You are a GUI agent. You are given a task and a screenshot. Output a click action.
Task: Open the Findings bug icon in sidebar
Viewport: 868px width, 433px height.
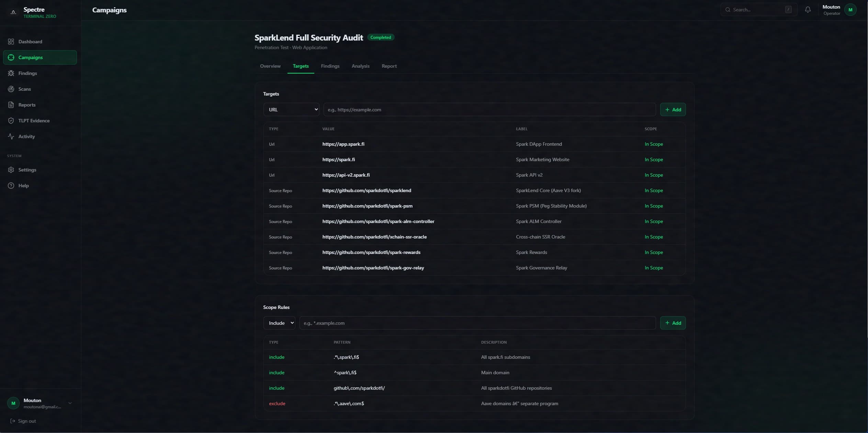(x=11, y=73)
